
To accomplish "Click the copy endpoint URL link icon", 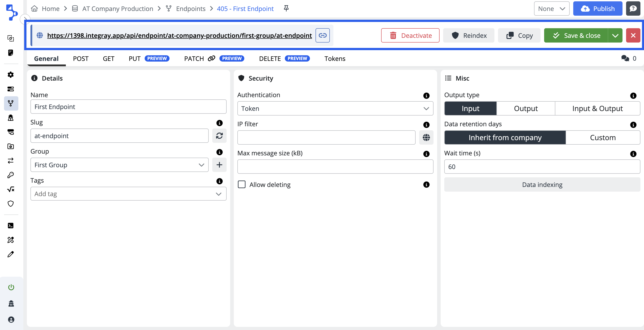I will 322,36.
